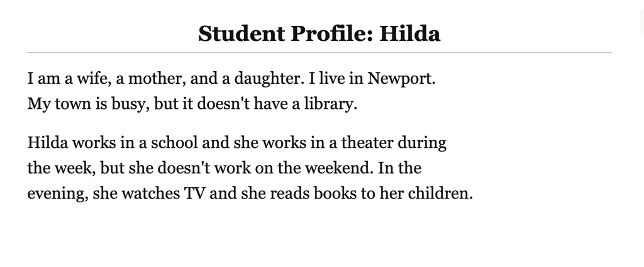The width and height of the screenshot is (644, 267).
Task: Click the word "mother" in first sentence
Action: click(155, 77)
